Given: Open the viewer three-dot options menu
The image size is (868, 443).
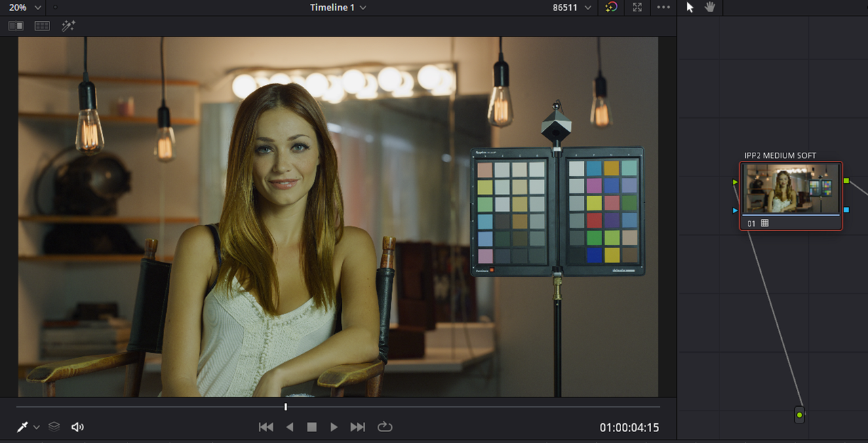Looking at the screenshot, I should pos(663,7).
